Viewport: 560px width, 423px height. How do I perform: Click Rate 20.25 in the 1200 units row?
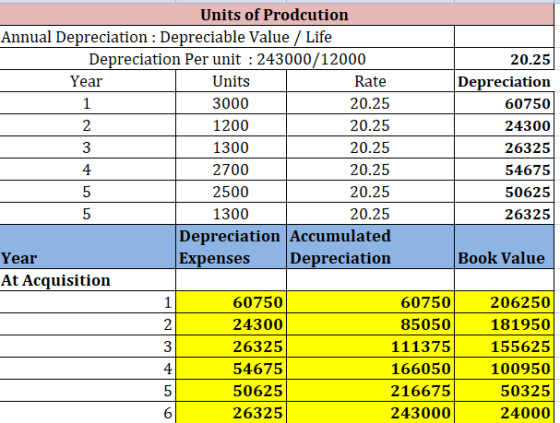coord(370,125)
